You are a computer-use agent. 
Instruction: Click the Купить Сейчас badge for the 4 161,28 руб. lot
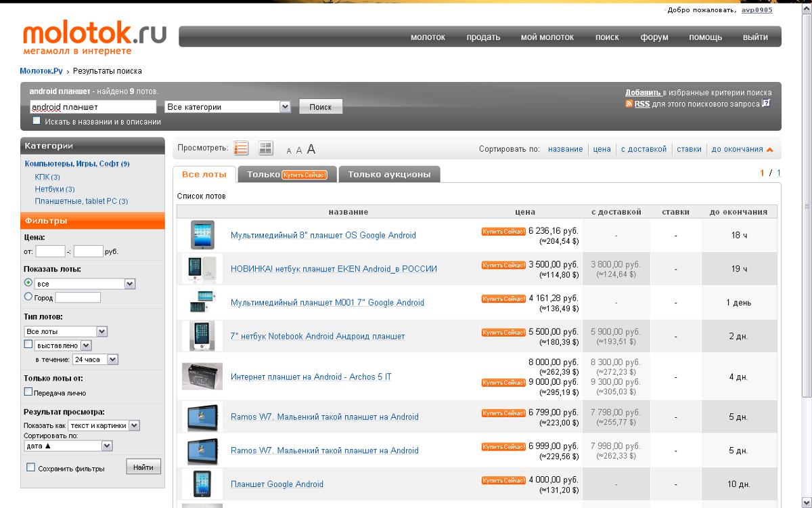[503, 299]
